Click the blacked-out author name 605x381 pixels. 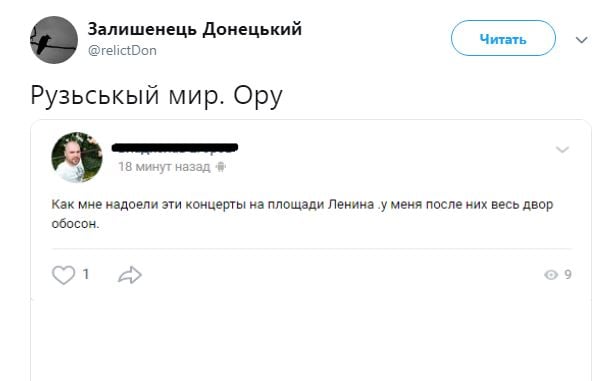(175, 147)
